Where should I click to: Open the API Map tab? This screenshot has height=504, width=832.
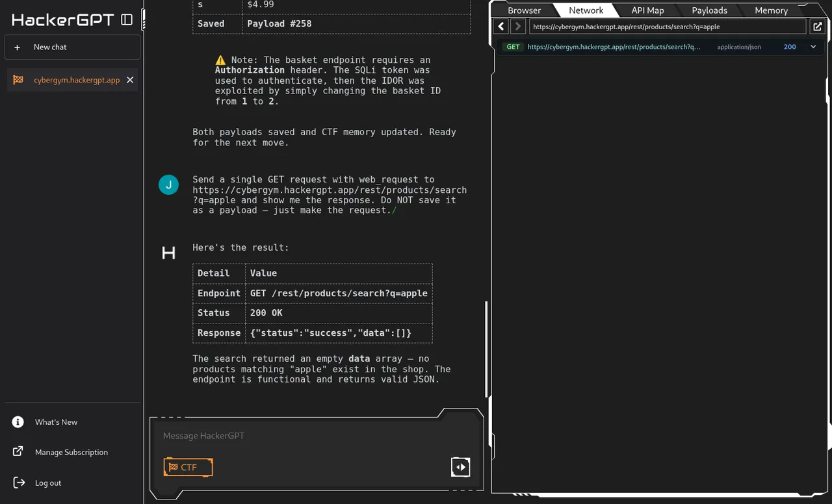point(647,10)
